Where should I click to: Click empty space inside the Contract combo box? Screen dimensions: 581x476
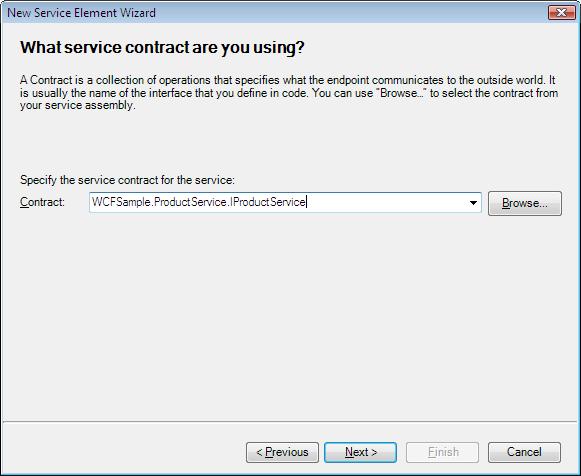(x=385, y=202)
